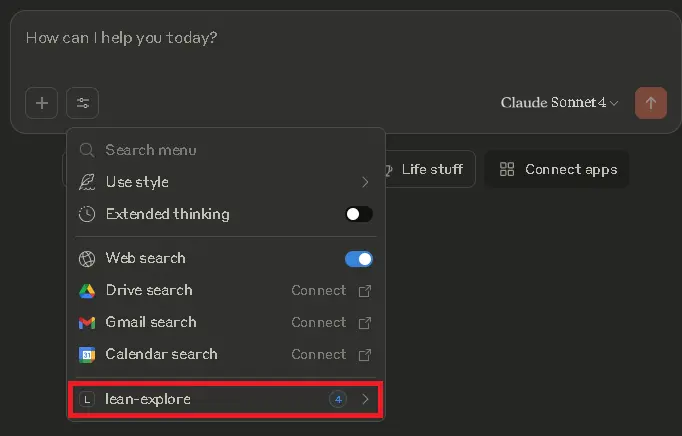Connect Drive search

pyautogui.click(x=330, y=290)
